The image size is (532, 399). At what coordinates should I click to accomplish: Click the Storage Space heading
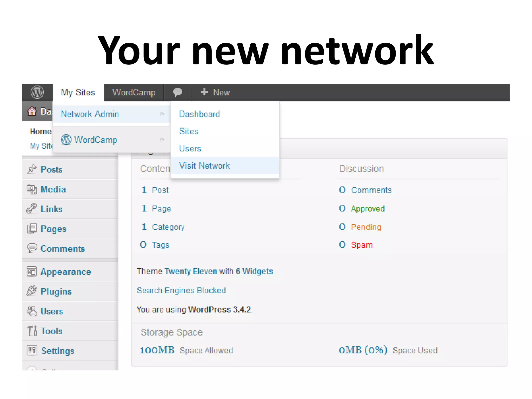point(172,332)
